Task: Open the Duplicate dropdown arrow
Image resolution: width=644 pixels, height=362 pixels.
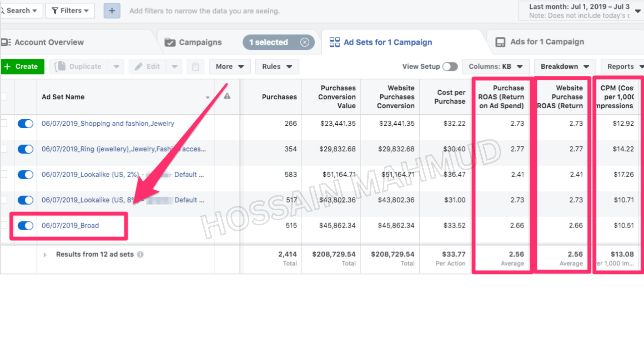Action: click(116, 67)
